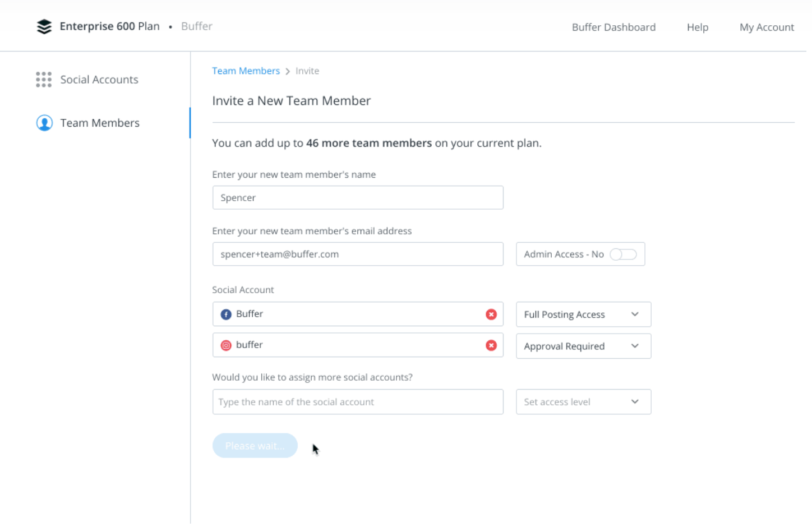The width and height of the screenshot is (812, 527).
Task: Click the Please wait submit button
Action: tap(255, 446)
